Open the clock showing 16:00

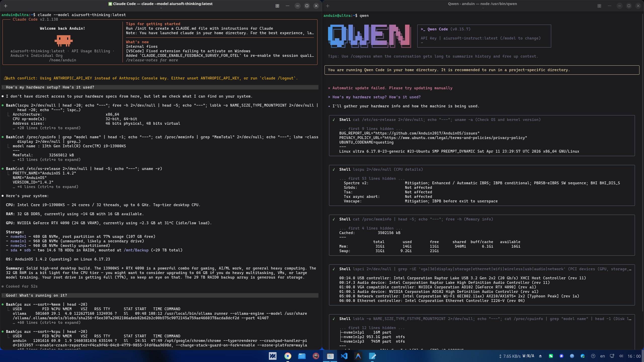634,356
